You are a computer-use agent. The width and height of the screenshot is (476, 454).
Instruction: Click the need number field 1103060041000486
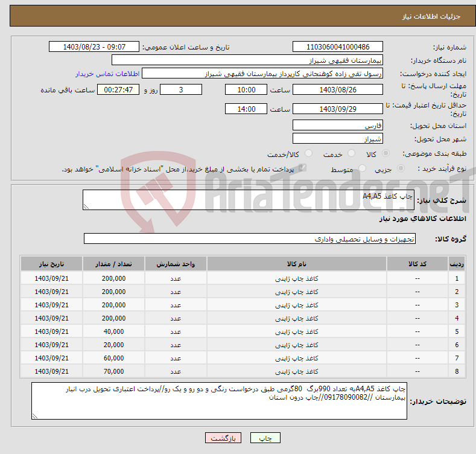pos(338,47)
